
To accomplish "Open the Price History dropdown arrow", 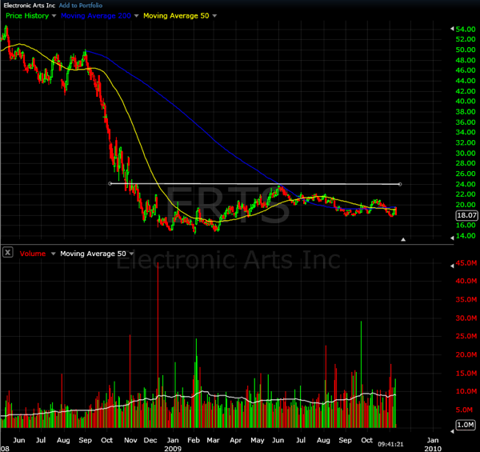I will [x=54, y=16].
